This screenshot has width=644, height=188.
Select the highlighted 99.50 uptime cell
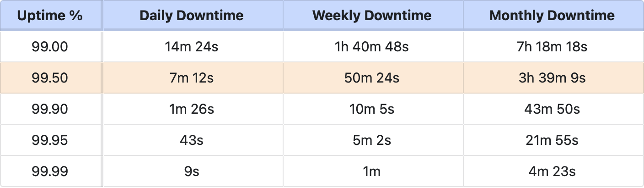coord(50,77)
